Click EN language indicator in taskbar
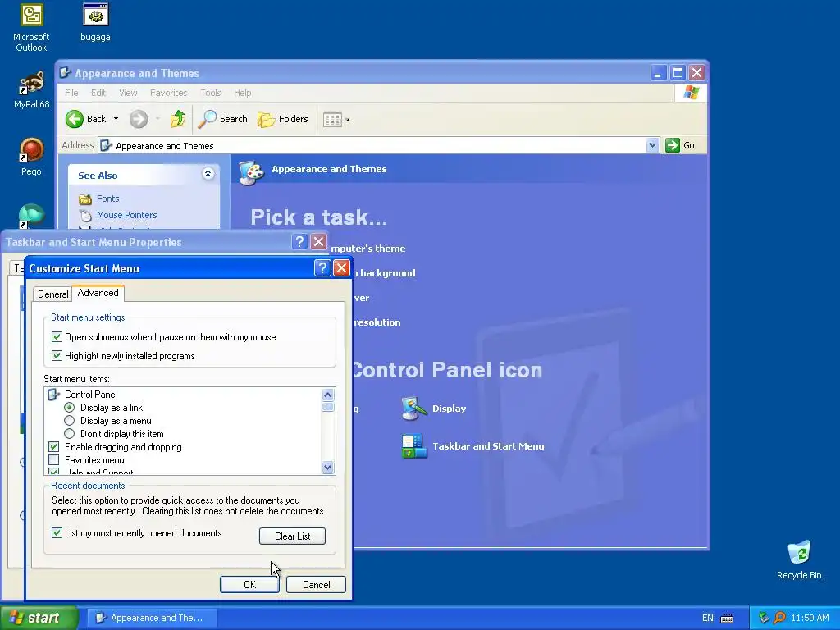The width and height of the screenshot is (840, 630). pos(708,619)
